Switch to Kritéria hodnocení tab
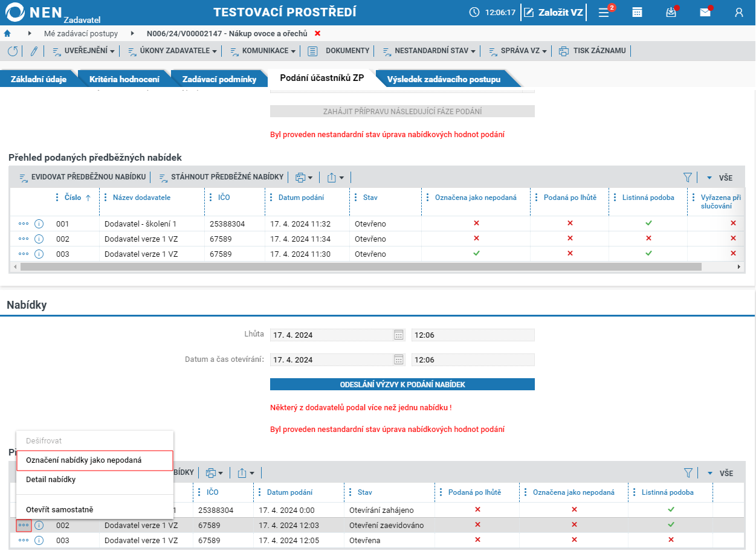 tap(124, 79)
